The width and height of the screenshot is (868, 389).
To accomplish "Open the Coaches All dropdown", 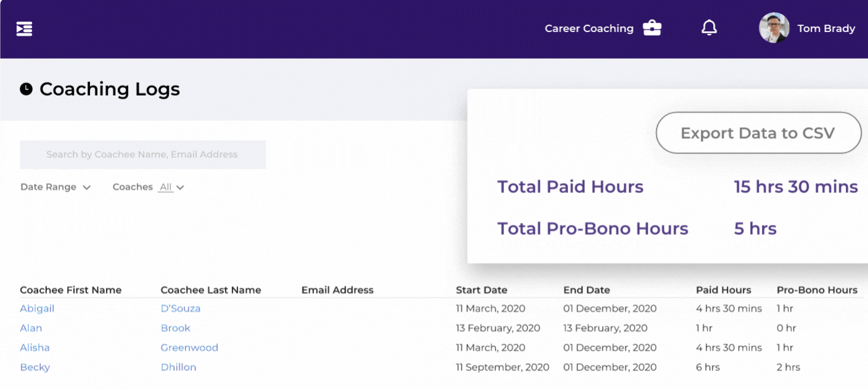I will click(171, 187).
